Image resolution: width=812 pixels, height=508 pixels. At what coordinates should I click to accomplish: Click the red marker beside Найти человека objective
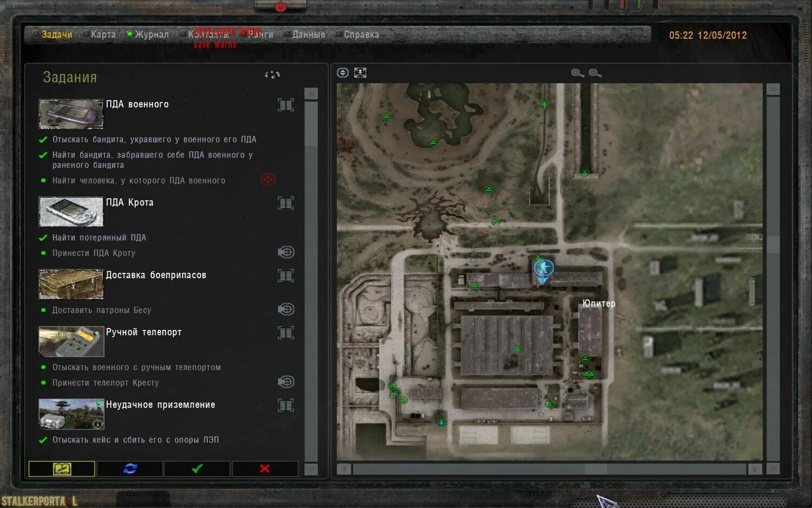click(268, 179)
